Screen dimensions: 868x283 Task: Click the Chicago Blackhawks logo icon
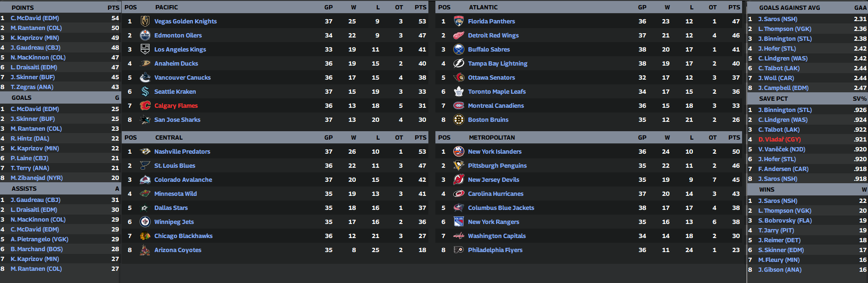pos(145,236)
